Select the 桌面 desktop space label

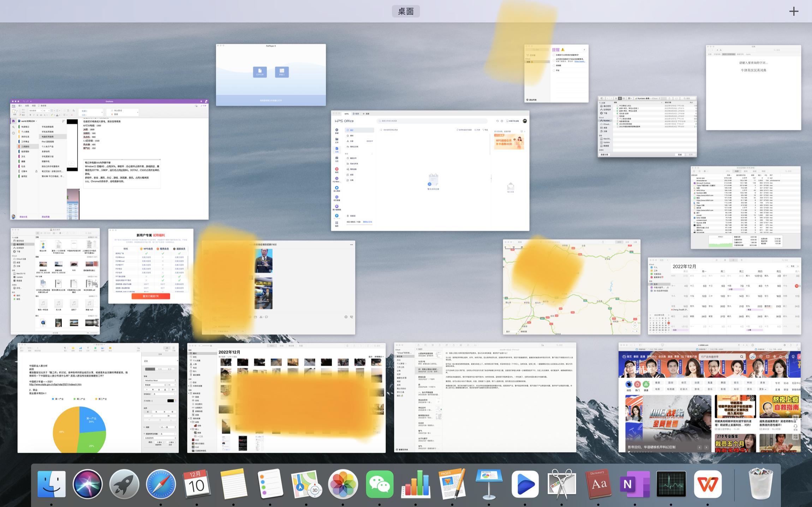click(406, 11)
